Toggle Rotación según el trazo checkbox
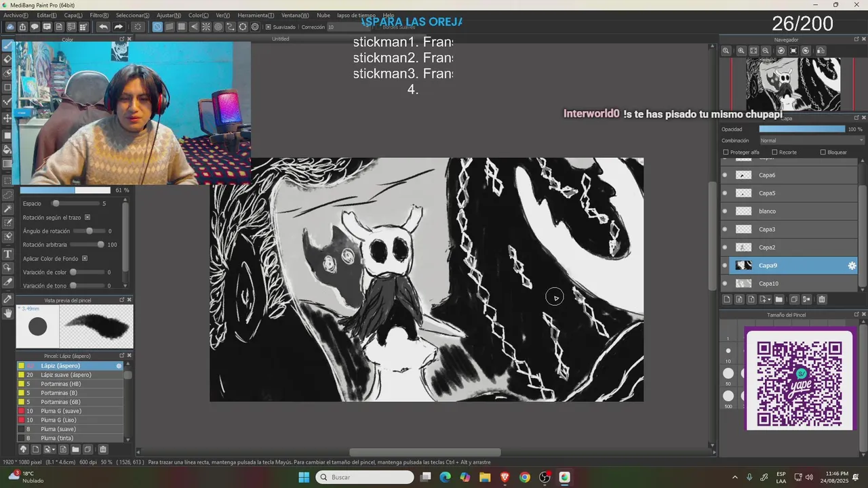This screenshot has width=868, height=488. point(87,218)
